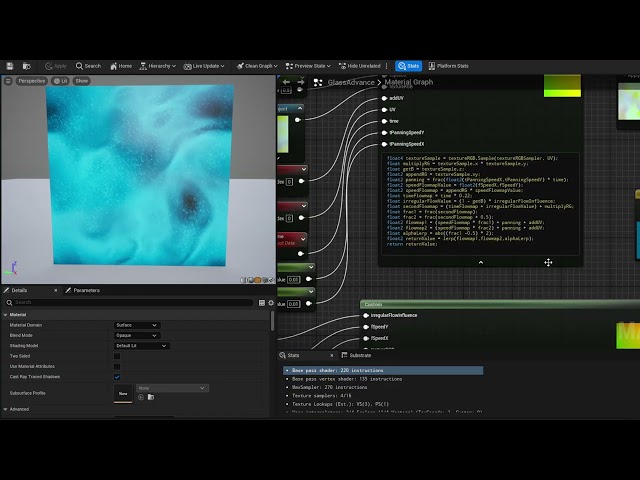The width and height of the screenshot is (640, 480).
Task: Open the Blend Mode Opaque dropdown
Action: (x=137, y=336)
